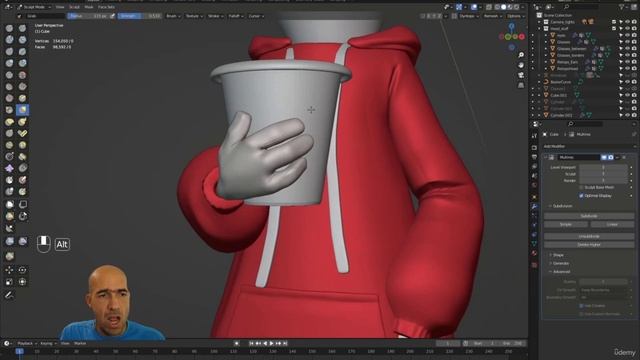Click pen pressure icon beside Radius field
Screen dimensions: 640x360
tap(113, 16)
